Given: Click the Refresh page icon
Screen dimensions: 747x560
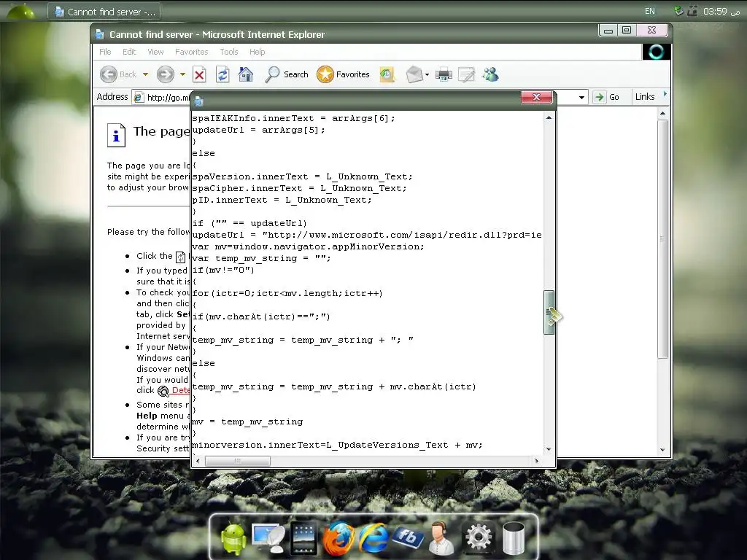Looking at the screenshot, I should [x=222, y=74].
